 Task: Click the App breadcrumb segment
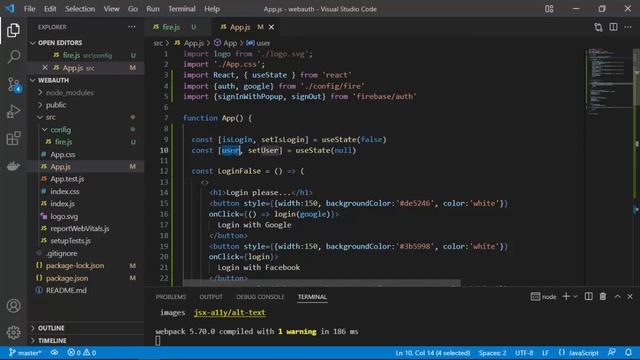pyautogui.click(x=226, y=43)
